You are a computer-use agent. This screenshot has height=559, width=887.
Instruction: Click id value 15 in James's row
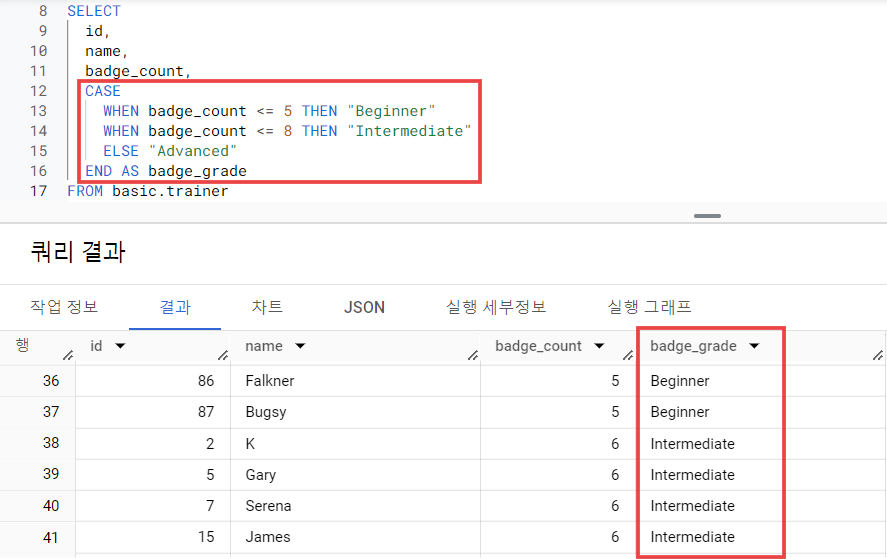point(206,537)
